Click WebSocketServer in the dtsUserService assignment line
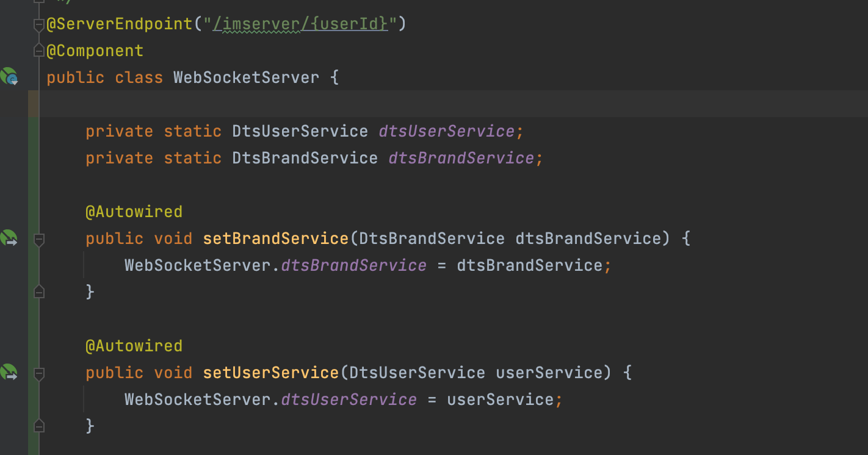868x455 pixels. (x=197, y=399)
